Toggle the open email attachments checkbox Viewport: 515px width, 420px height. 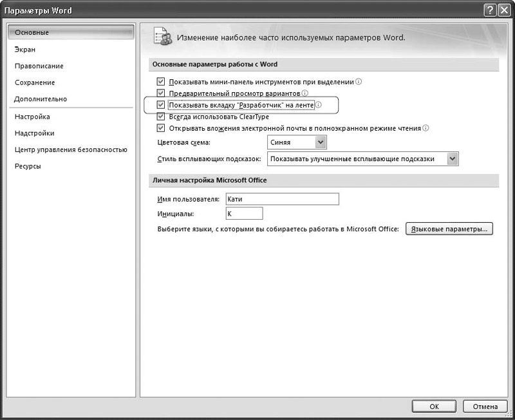tap(161, 128)
